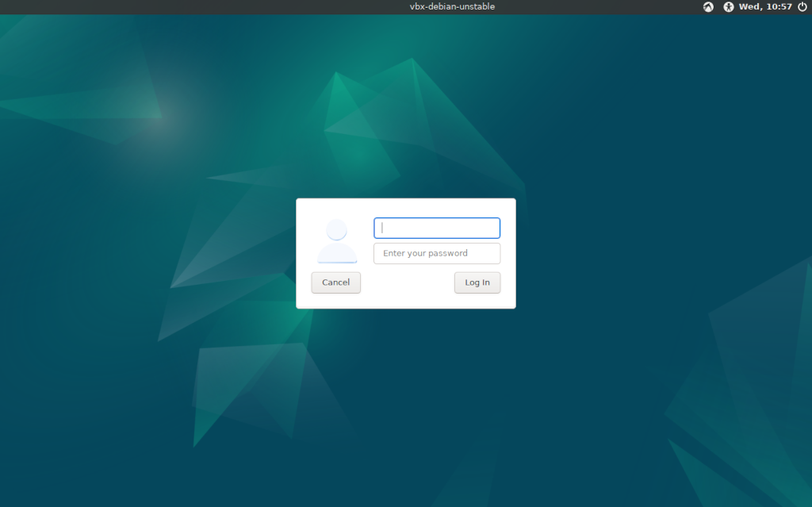Screen dimensions: 812x507
Task: Expand the accessibility options menu
Action: point(729,6)
